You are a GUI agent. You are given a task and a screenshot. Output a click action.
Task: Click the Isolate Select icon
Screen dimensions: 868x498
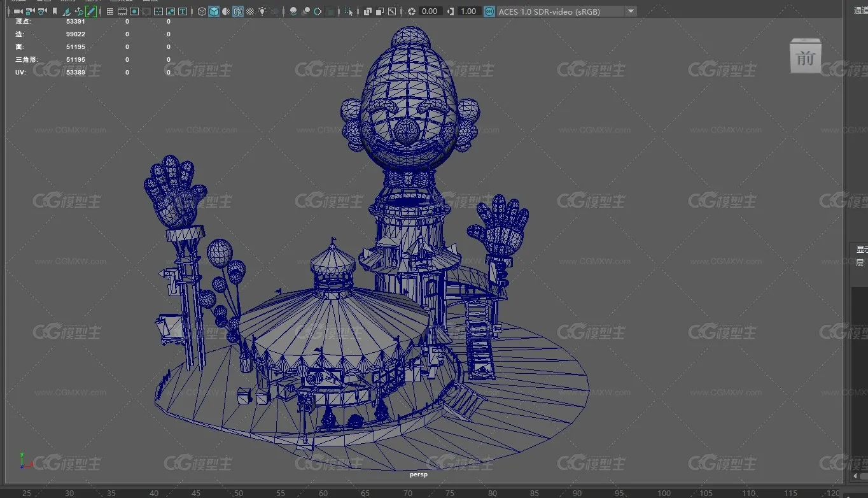349,11
